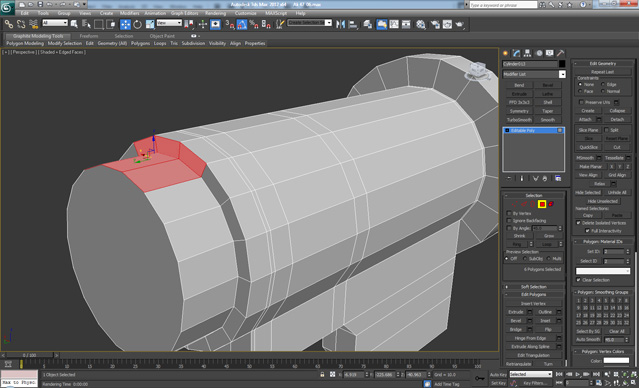Image resolution: width=639 pixels, height=388 pixels.
Task: Open the Graph Editors menu
Action: (184, 13)
